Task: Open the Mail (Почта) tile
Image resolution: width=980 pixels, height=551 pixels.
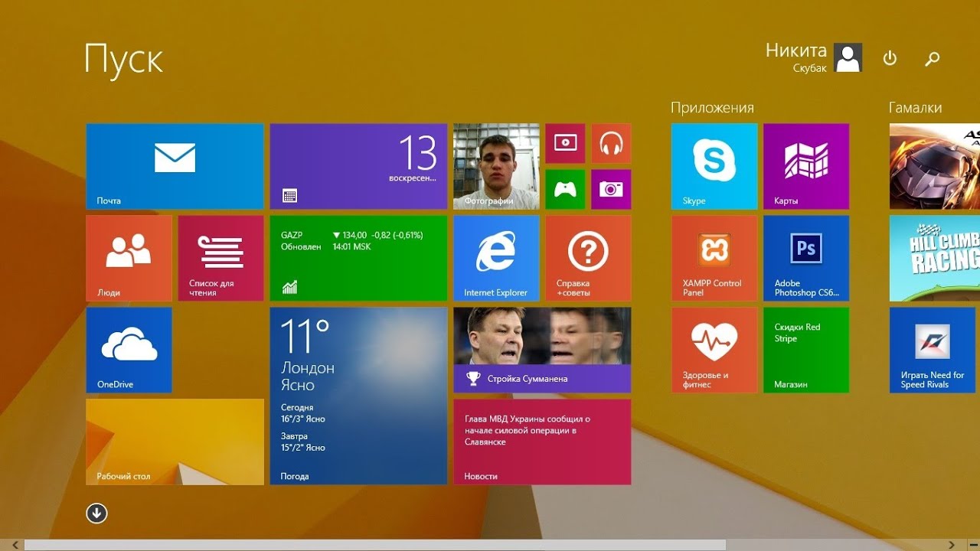Action: pos(175,166)
